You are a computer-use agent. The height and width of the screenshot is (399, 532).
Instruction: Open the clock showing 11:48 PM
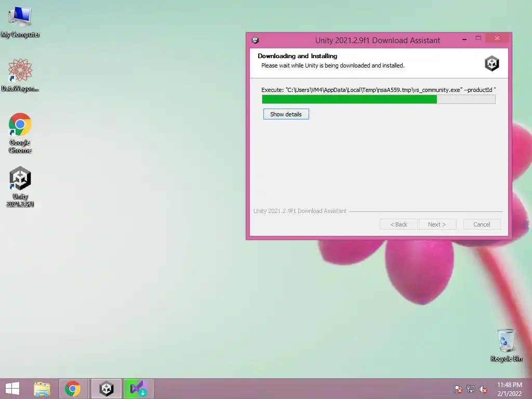[509, 389]
